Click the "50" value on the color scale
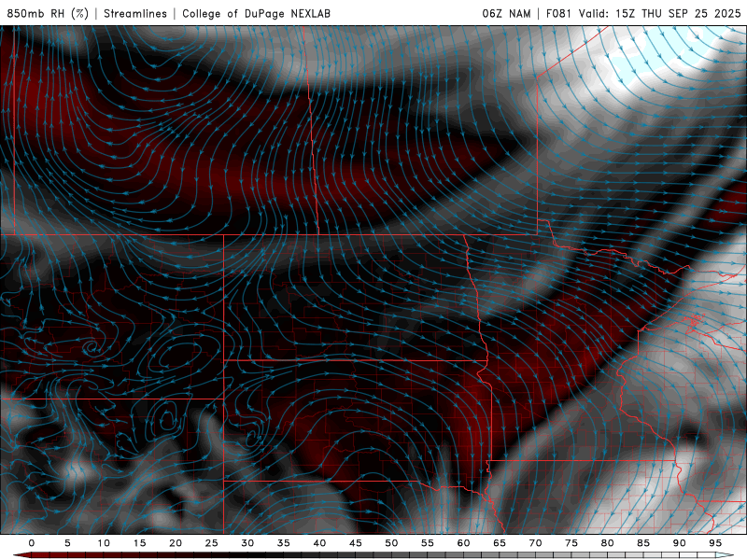This screenshot has width=747, height=560. pyautogui.click(x=391, y=543)
